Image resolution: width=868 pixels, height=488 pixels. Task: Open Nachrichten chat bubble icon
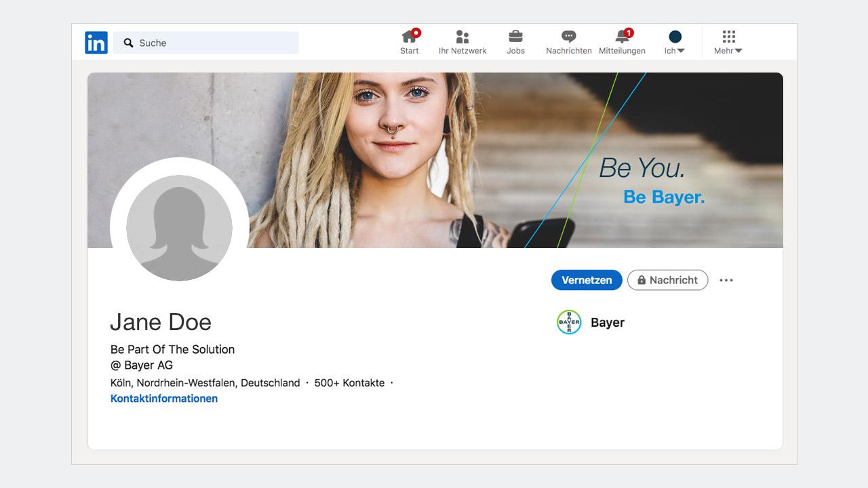(569, 37)
